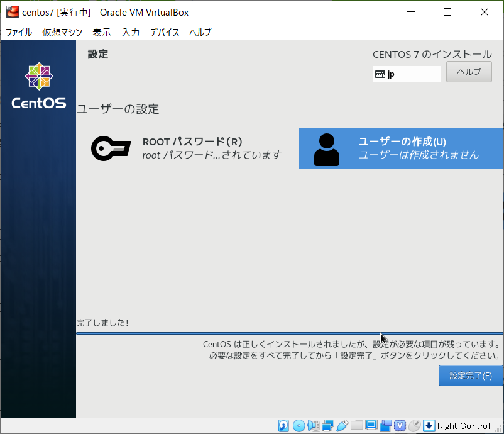Screen dimensions: 504x434
Task: Open the optical disc status icon
Action: (x=299, y=426)
